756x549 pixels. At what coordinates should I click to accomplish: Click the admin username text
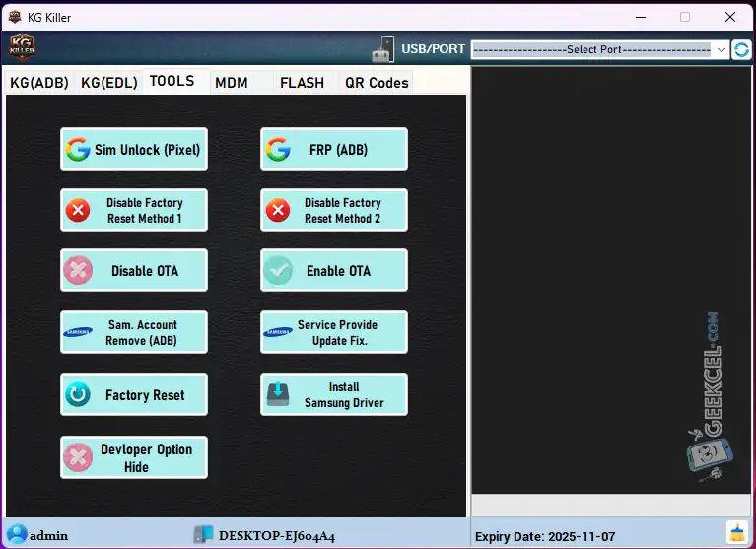click(48, 535)
